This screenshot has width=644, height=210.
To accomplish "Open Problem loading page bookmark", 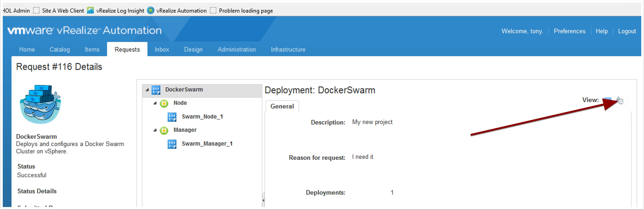I will tap(246, 11).
